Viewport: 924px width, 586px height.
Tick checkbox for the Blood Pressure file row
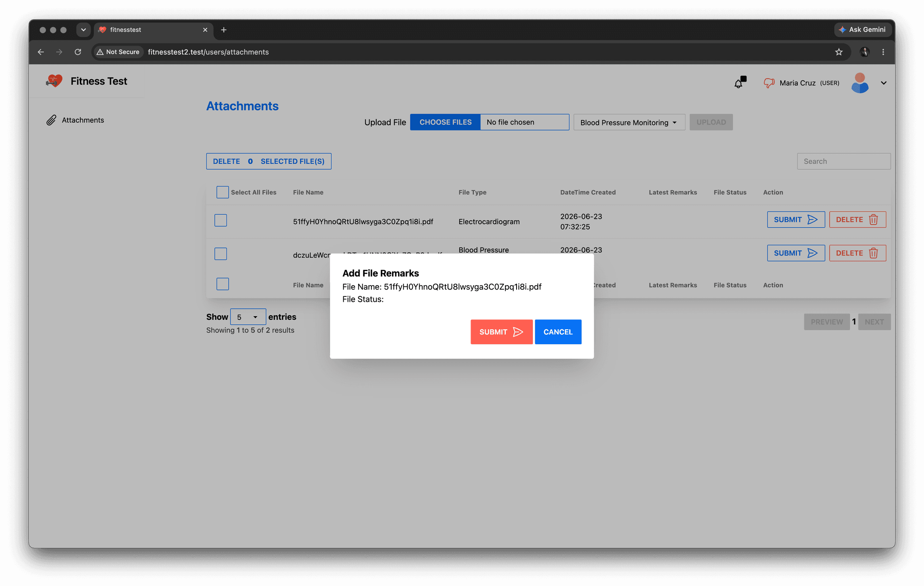coord(221,254)
